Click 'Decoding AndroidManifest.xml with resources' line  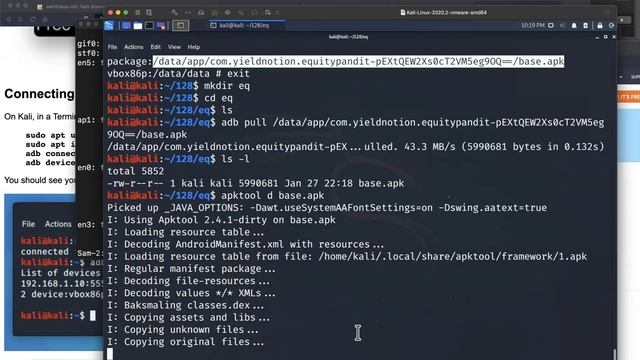tap(245, 244)
